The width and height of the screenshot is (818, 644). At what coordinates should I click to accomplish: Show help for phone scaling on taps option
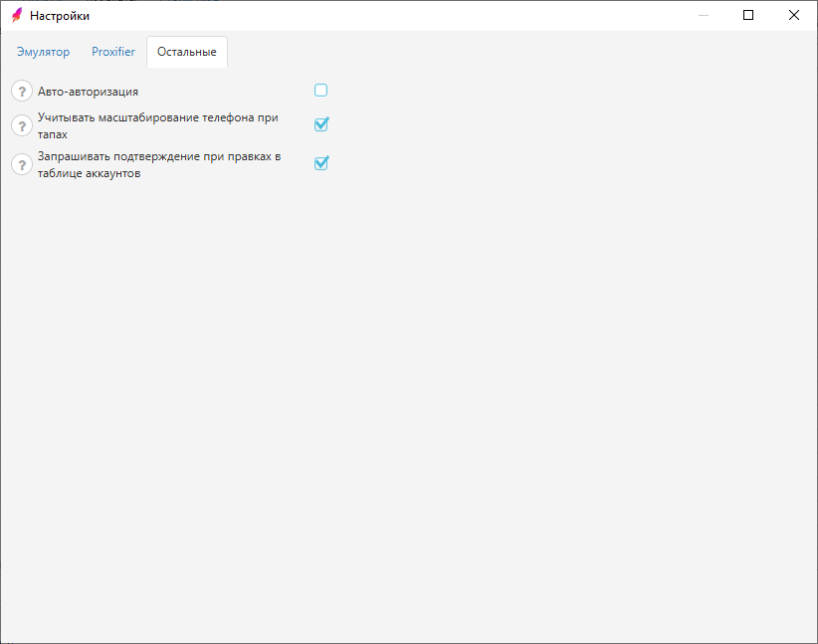click(x=22, y=125)
